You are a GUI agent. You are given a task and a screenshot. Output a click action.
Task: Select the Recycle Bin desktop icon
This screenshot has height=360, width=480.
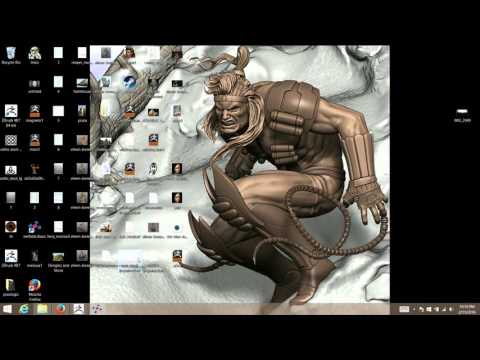[x=11, y=55]
